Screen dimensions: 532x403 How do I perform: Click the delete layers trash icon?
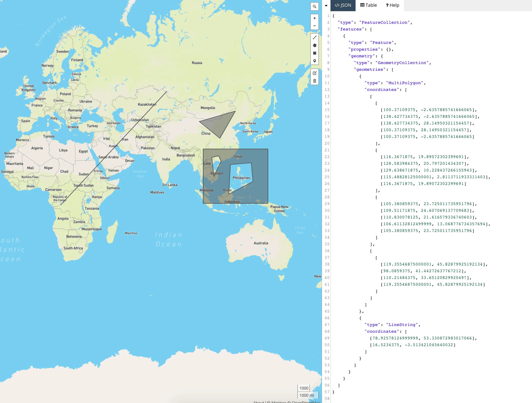pos(314,81)
